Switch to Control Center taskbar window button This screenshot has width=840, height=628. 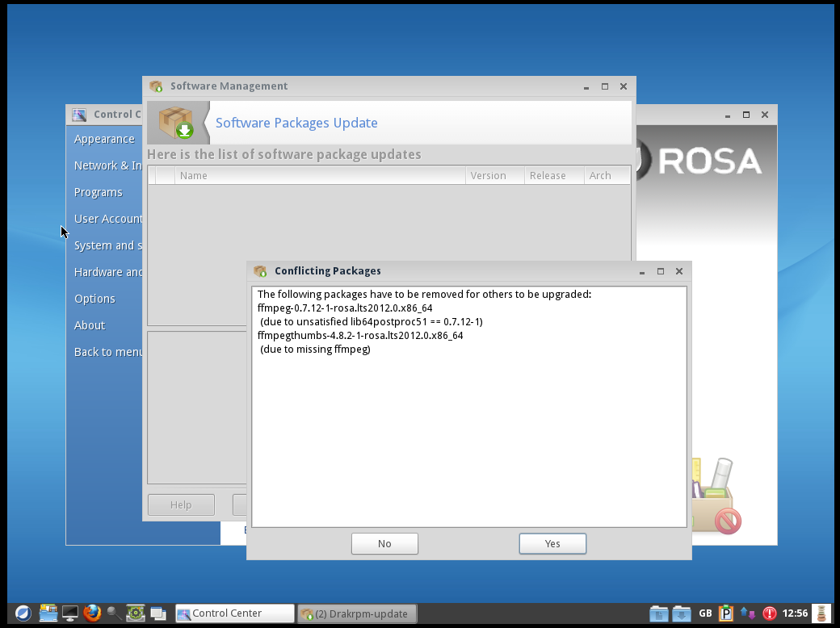tap(235, 613)
